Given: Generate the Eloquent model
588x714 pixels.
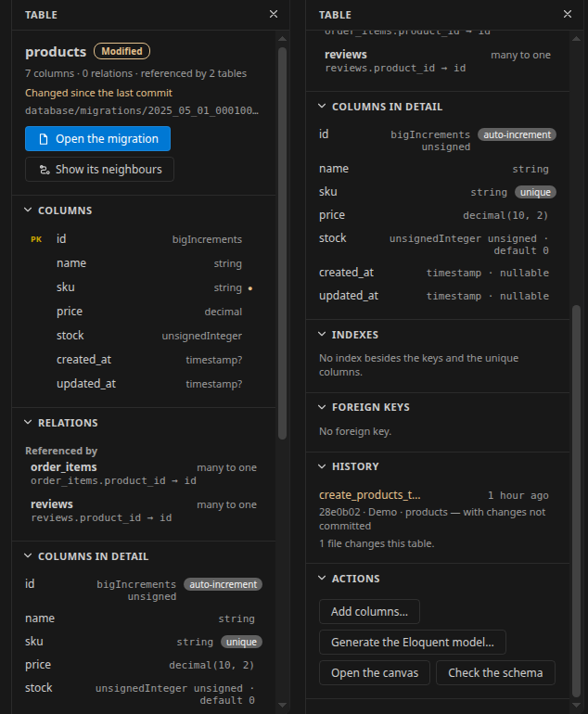Looking at the screenshot, I should pos(413,642).
